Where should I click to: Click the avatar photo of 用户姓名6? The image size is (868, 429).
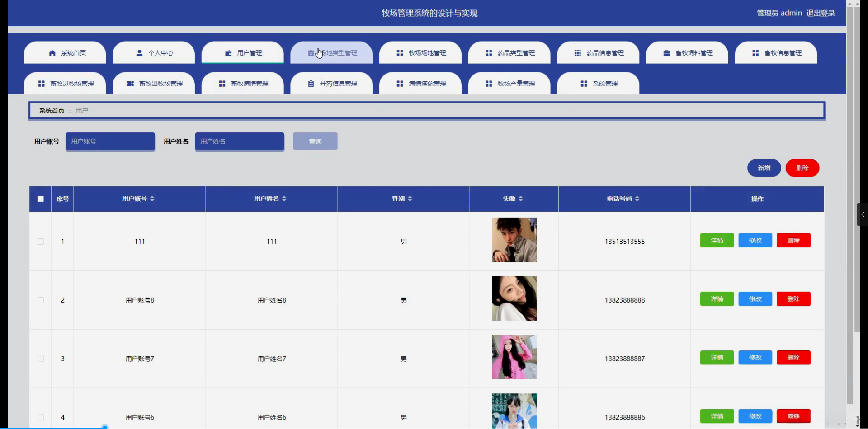(514, 411)
